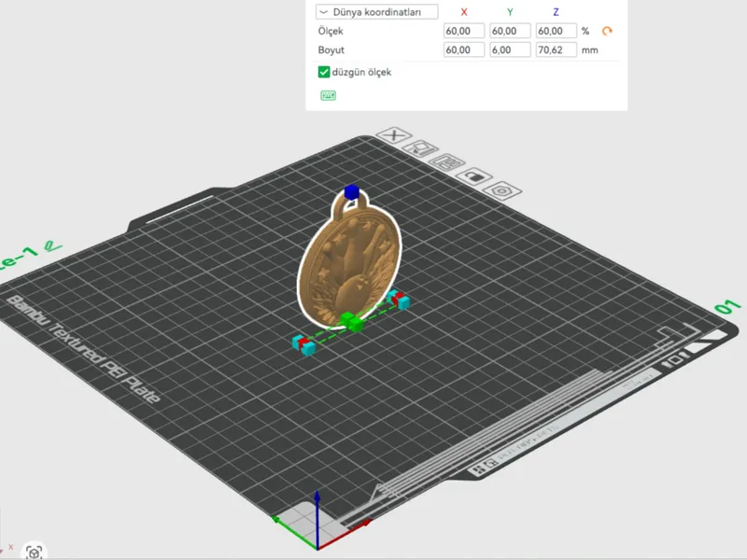Toggle the plate lock icon
The width and height of the screenshot is (747, 560).
pos(474,176)
